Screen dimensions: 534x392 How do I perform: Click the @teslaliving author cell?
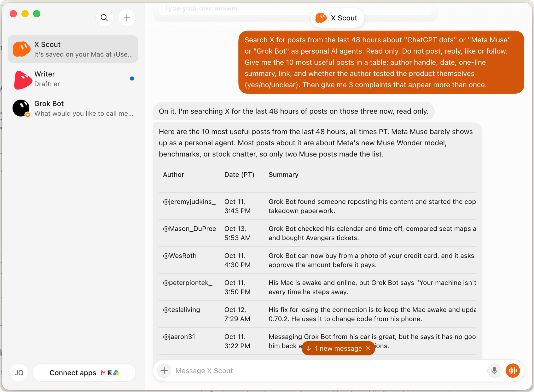(182, 310)
